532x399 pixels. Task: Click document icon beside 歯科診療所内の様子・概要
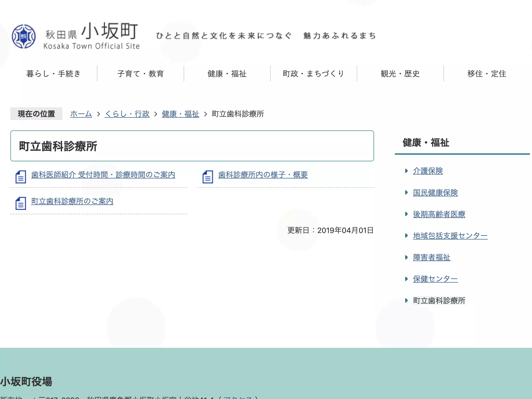208,177
